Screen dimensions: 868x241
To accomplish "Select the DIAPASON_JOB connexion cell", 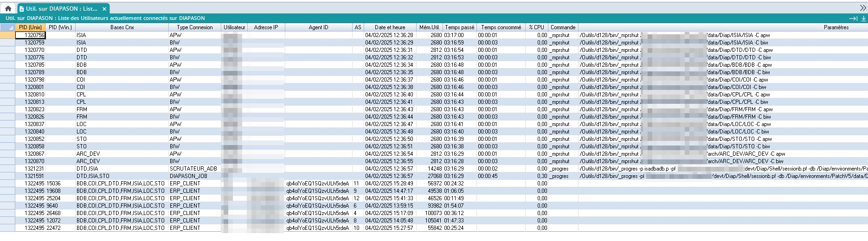I will pos(188,176).
